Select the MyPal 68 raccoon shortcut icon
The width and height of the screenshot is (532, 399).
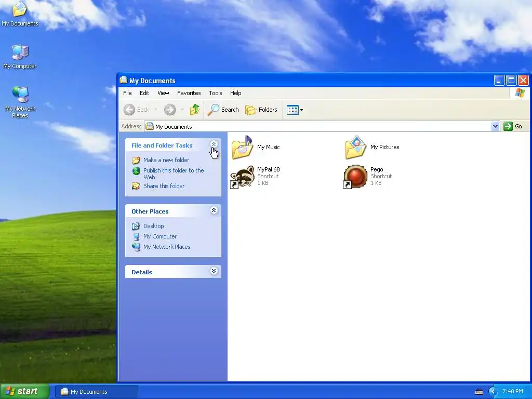[x=242, y=177]
